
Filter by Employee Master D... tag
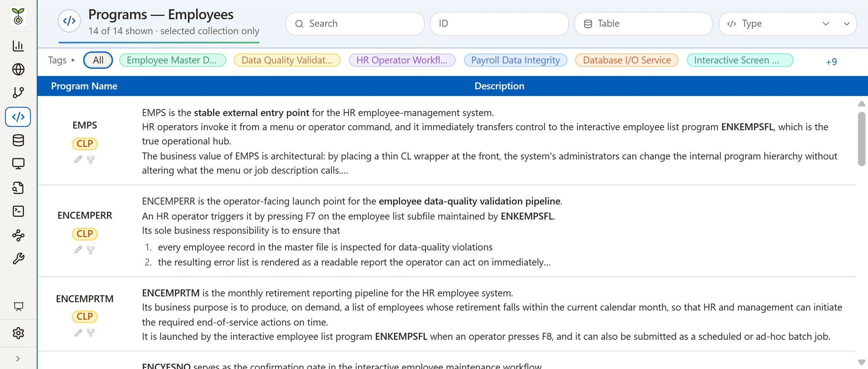(x=172, y=60)
